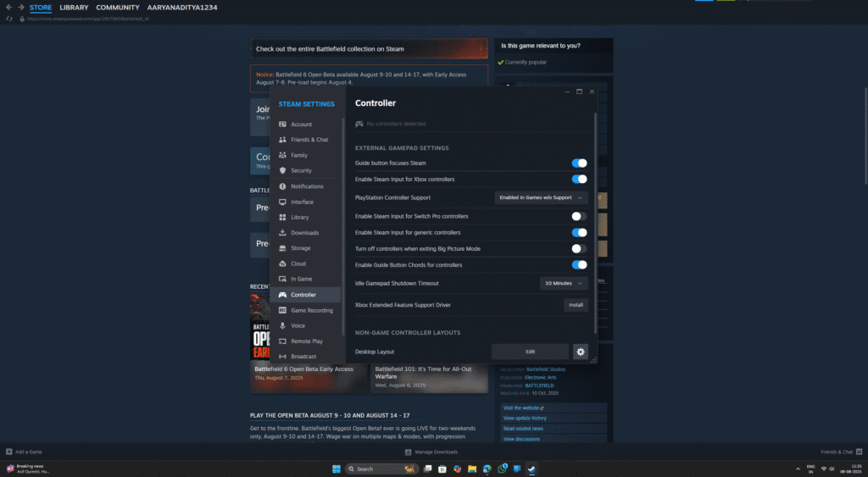The image size is (868, 477).
Task: Toggle Steam Input for generic controllers
Action: click(579, 232)
